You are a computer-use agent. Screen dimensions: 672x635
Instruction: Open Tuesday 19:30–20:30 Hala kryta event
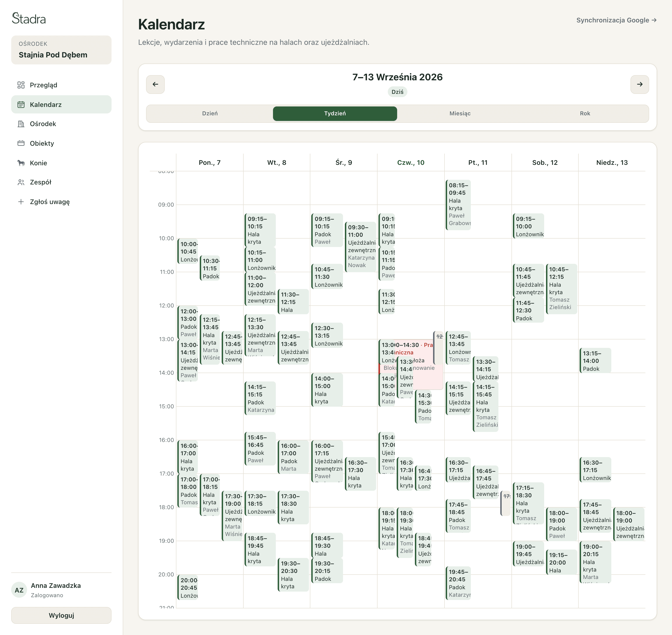pyautogui.click(x=293, y=574)
